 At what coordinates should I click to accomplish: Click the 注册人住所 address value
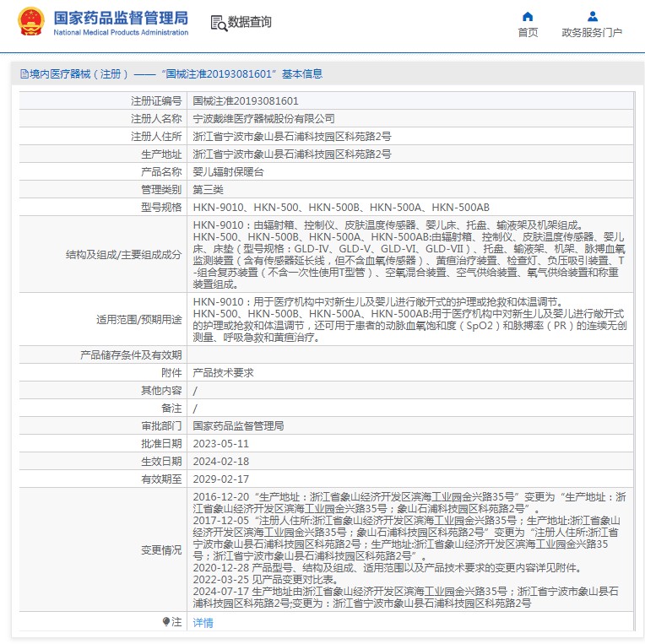pos(292,137)
